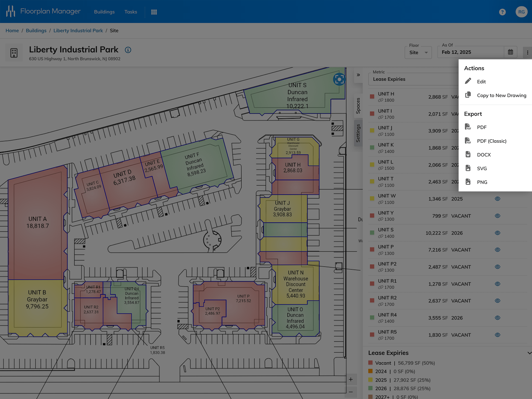
Task: Select Copy to New Drawing action
Action: click(502, 95)
